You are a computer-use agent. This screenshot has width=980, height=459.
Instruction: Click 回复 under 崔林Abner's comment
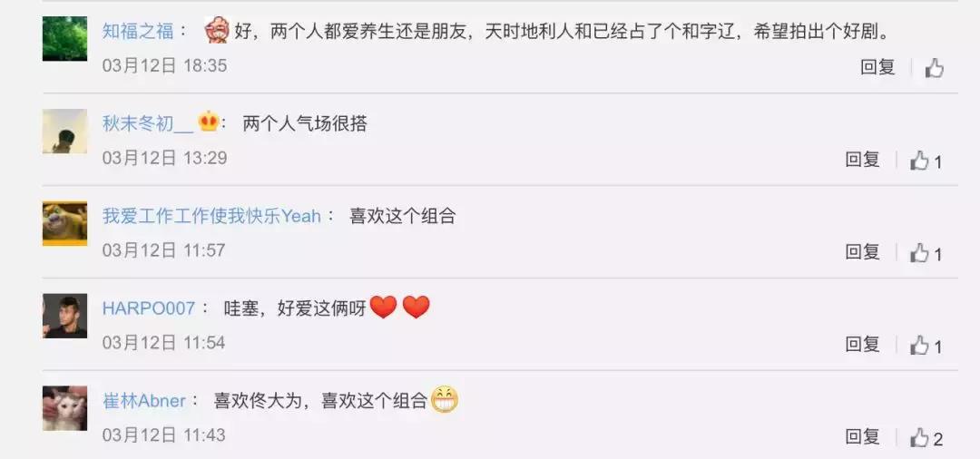[863, 436]
